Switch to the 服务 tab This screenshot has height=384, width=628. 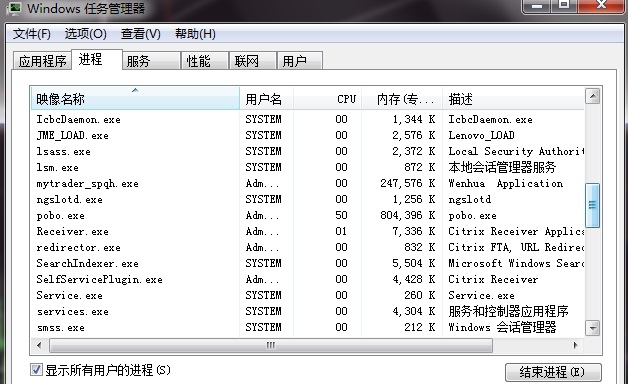pos(151,61)
